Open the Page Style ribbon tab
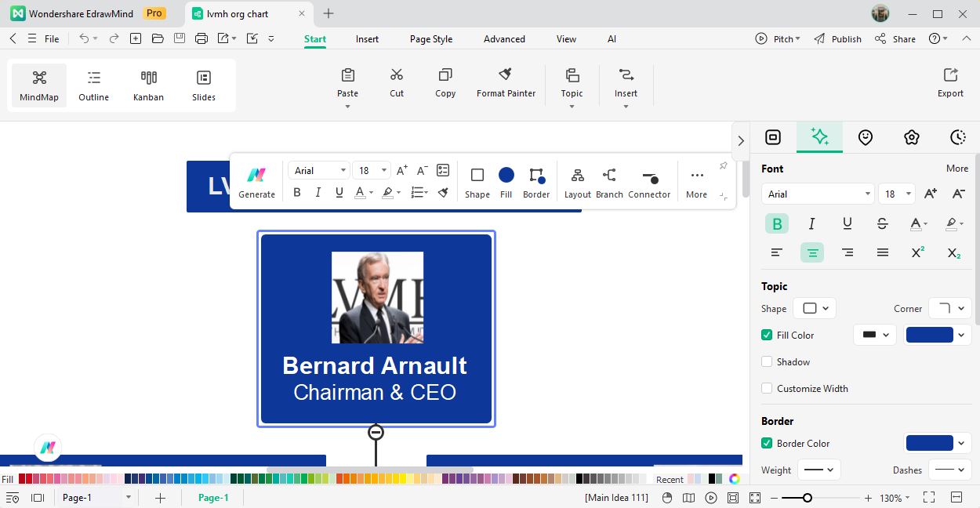The image size is (980, 508). pos(431,39)
